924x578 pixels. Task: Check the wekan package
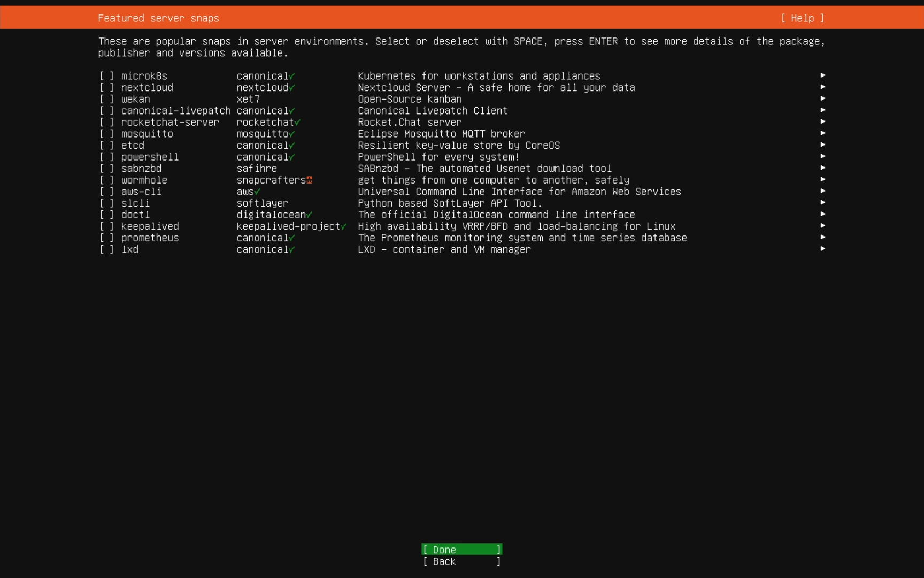click(x=106, y=99)
